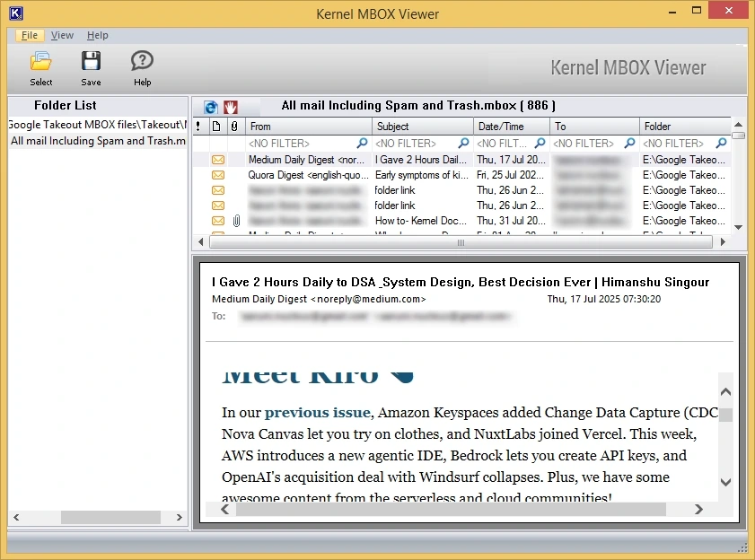
Task: Select the 'Fri, 25 Jul 202...' date cell
Action: pyautogui.click(x=510, y=175)
